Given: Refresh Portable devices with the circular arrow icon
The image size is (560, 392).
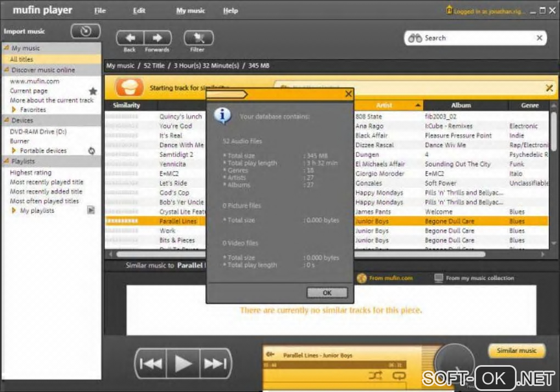Looking at the screenshot, I should point(92,150).
